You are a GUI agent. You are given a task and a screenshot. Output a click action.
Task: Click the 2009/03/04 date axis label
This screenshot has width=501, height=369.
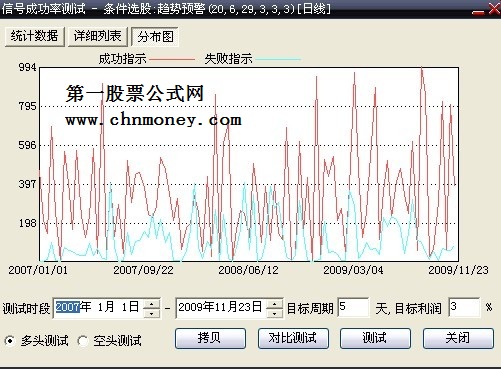pyautogui.click(x=353, y=270)
